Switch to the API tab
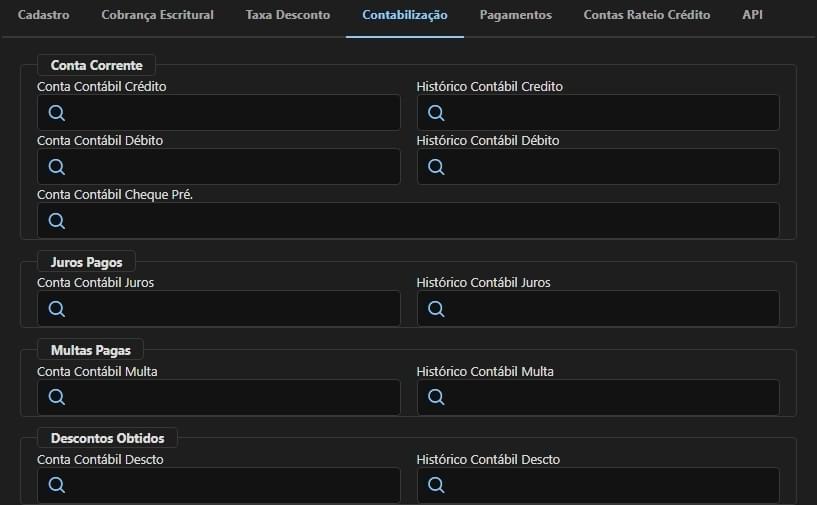817x505 pixels. tap(752, 15)
